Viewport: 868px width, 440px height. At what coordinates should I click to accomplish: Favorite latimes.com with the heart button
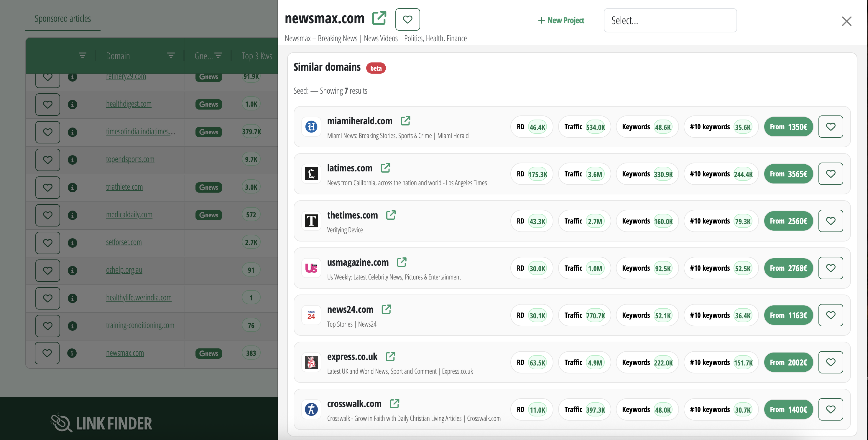pyautogui.click(x=831, y=174)
